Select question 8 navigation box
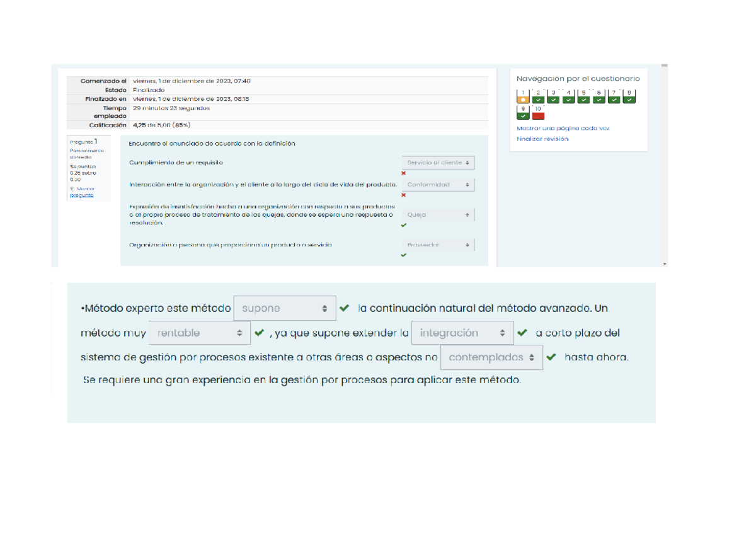 (629, 96)
